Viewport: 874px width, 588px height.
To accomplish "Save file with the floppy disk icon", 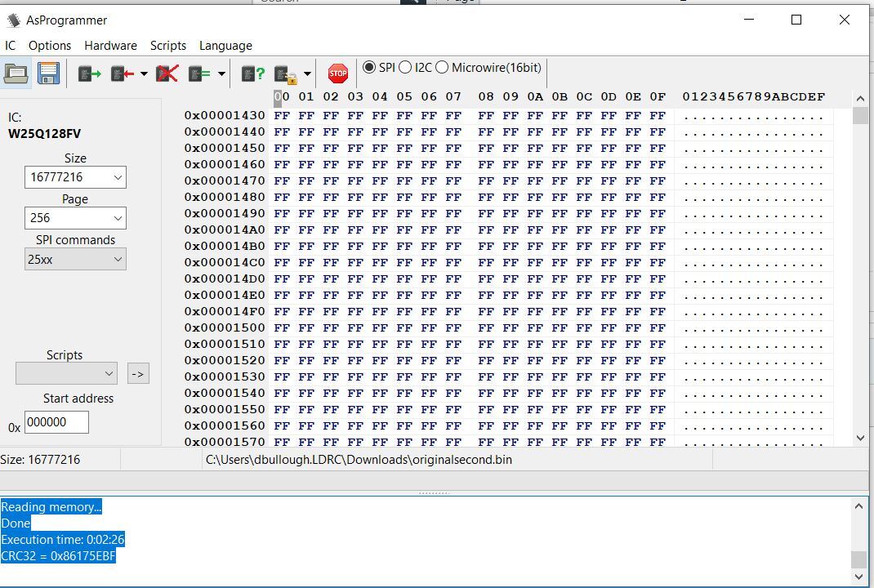I will (48, 73).
